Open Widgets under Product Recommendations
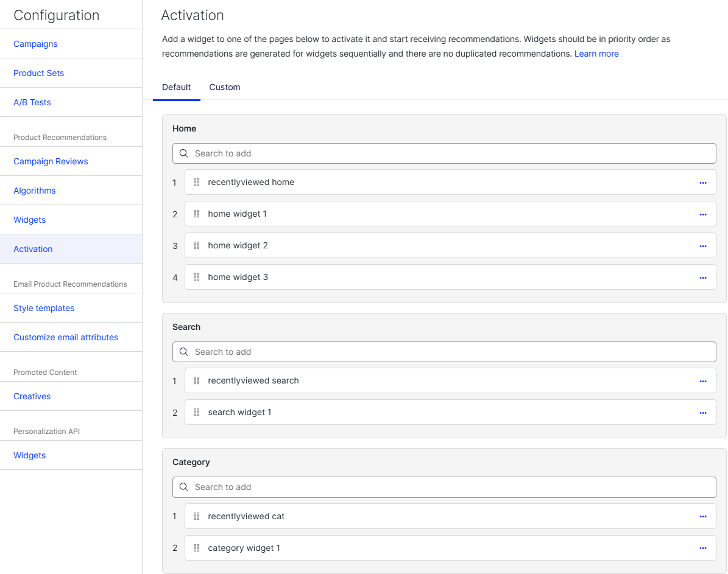The height and width of the screenshot is (574, 728). 30,220
